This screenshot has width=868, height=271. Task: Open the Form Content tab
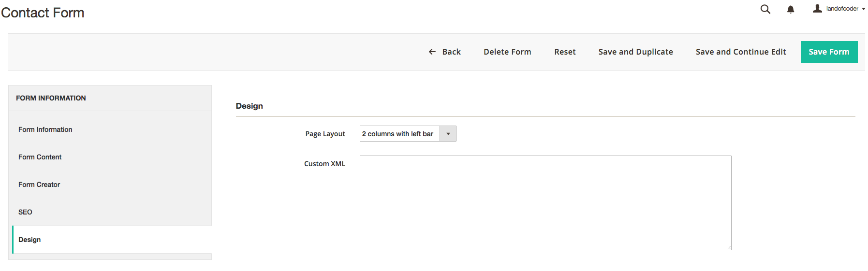tap(40, 157)
